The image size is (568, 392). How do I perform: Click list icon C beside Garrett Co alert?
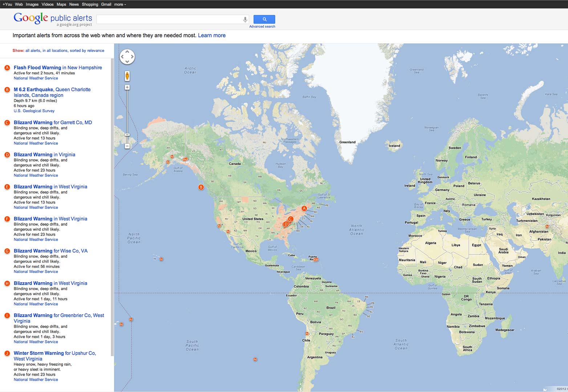point(7,123)
